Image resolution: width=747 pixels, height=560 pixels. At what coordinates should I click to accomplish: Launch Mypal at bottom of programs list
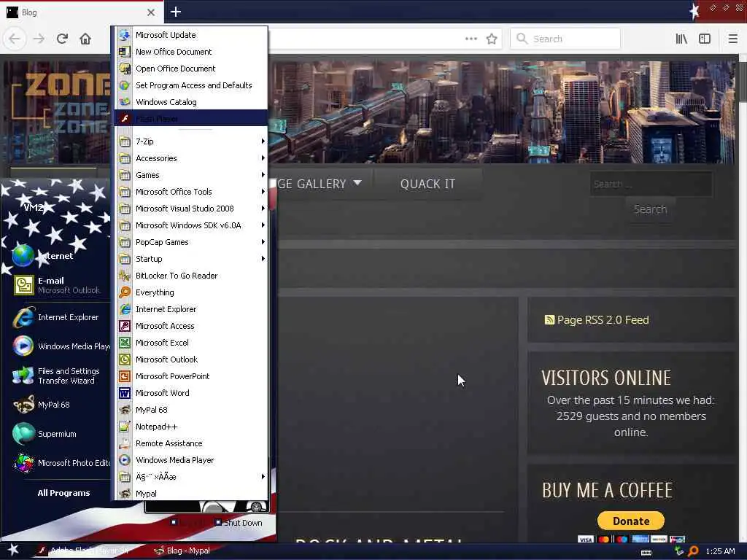click(x=191, y=494)
